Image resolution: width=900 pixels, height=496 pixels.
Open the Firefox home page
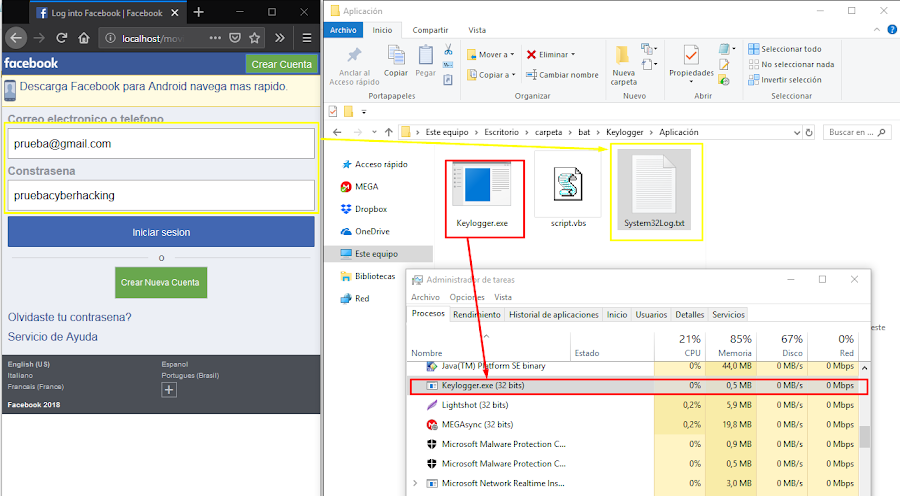(x=84, y=38)
